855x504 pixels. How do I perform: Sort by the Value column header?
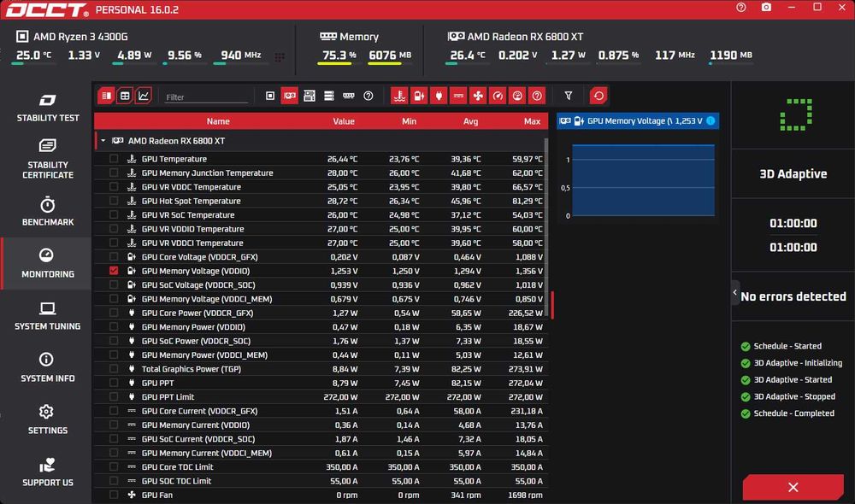344,121
